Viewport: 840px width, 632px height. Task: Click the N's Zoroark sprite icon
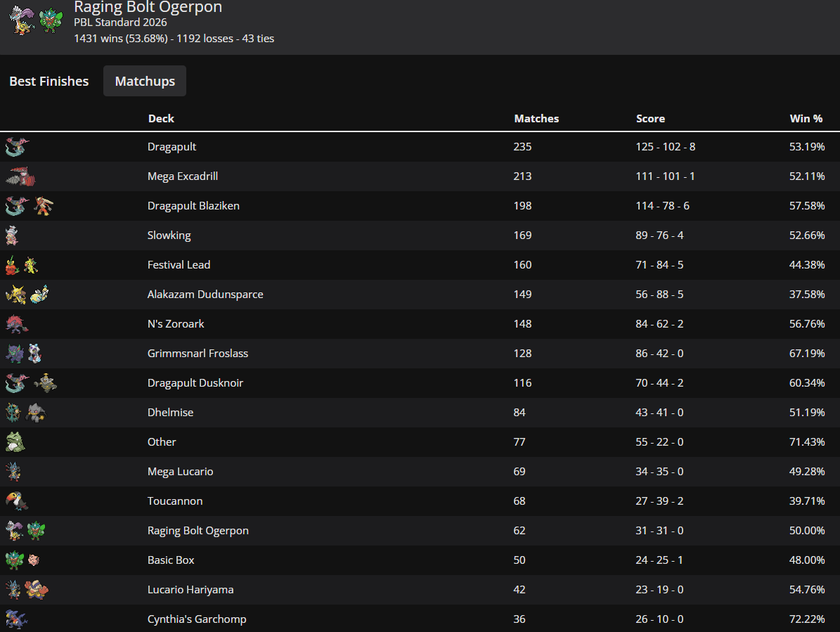17,324
